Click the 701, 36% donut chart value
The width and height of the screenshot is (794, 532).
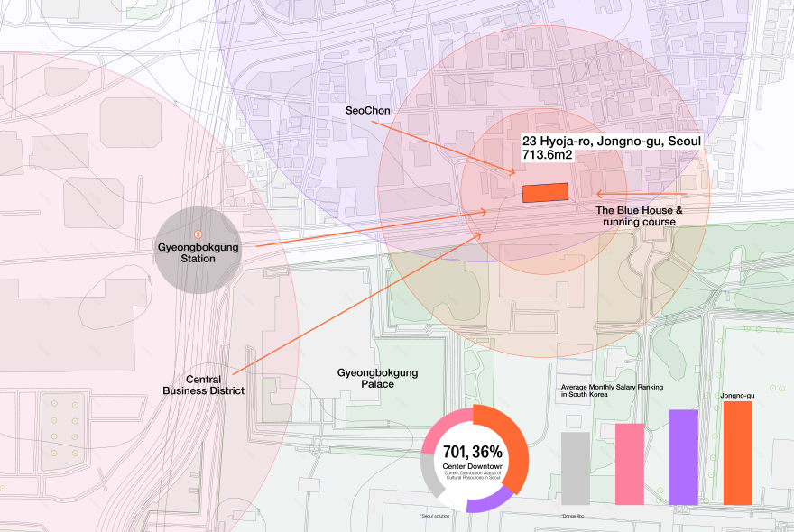(x=473, y=451)
